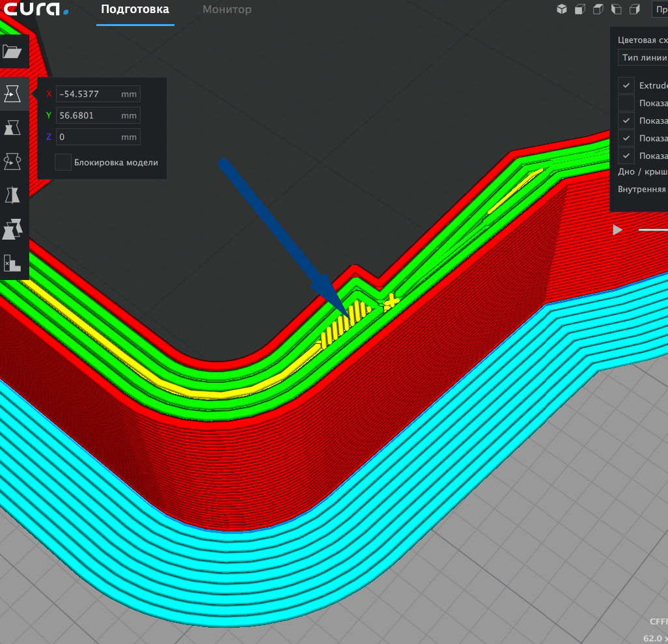Switch to 3D perspective view cube
Screen dimensions: 668x644
click(x=562, y=9)
